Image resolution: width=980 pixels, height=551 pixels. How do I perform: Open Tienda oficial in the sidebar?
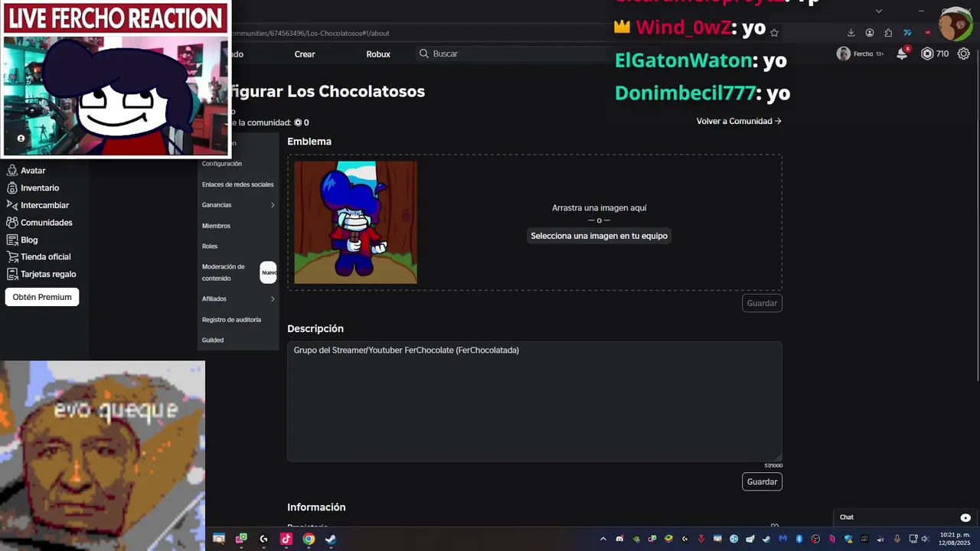coord(39,257)
